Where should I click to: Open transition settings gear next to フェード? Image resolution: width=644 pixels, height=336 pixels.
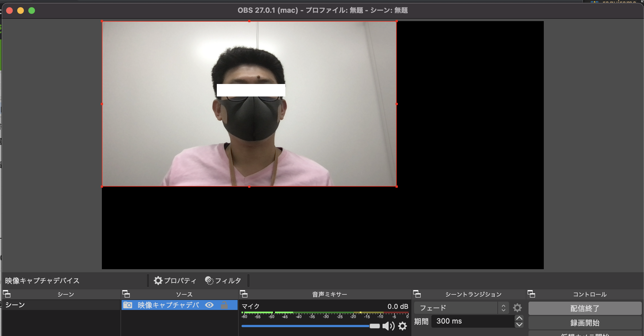517,307
